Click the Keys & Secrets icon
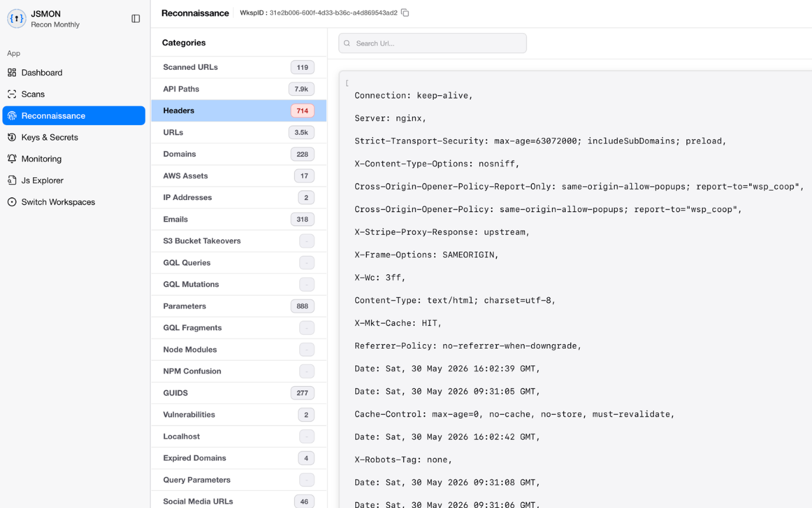812x508 pixels. [12, 137]
